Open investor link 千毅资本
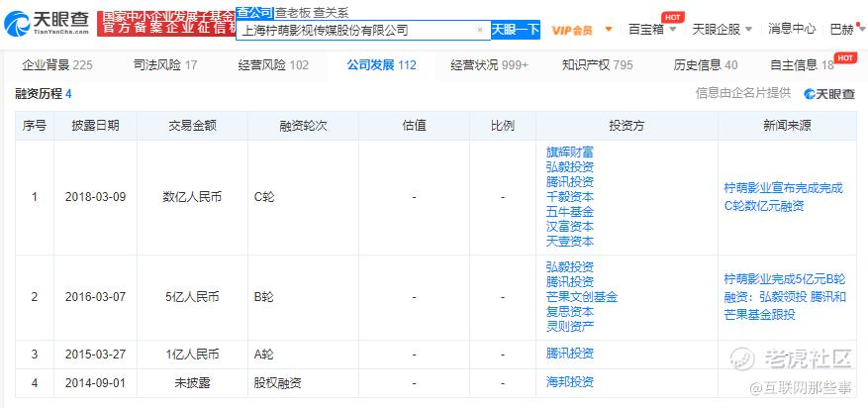Screen dimensions: 868x408 coord(570,196)
